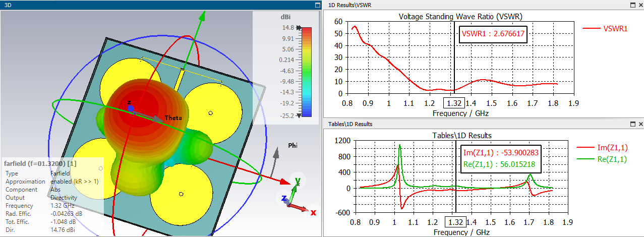
Task: Click the Approximation value enabled (kR >> 1)
Action: coord(75,182)
